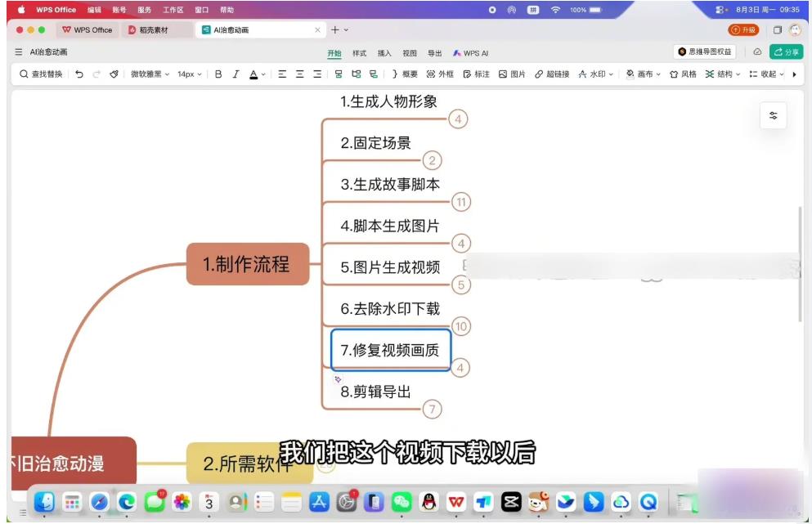Open the 微软雅黑 font family dropdown
This screenshot has height=524, width=812.
150,74
